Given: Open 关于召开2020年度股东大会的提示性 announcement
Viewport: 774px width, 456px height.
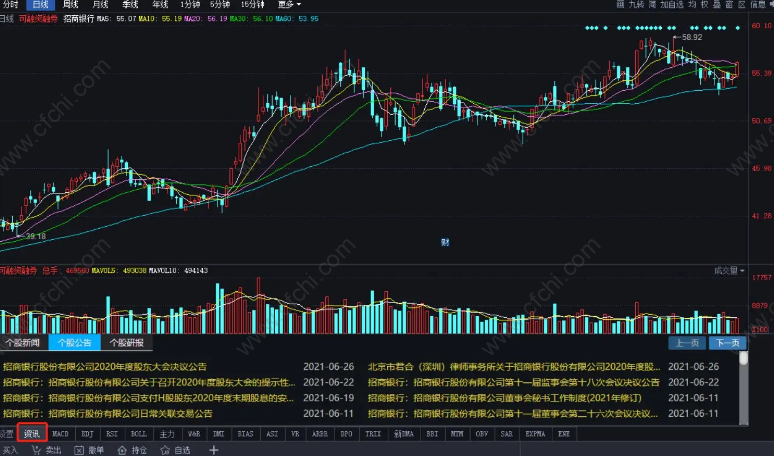Looking at the screenshot, I should [x=149, y=382].
